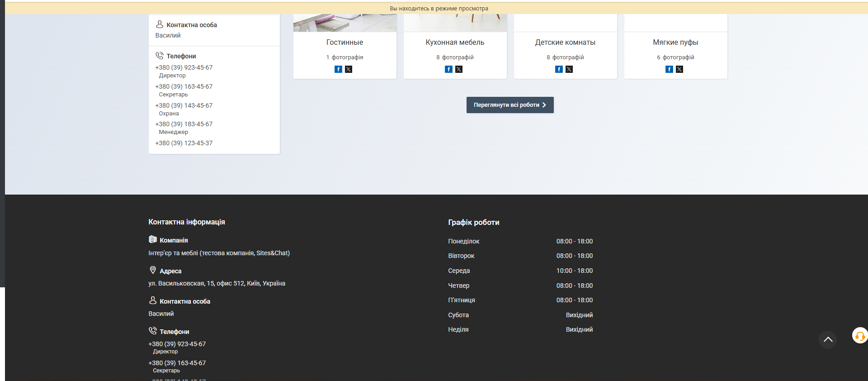Open the Кухонная мебель album title

[x=455, y=43]
